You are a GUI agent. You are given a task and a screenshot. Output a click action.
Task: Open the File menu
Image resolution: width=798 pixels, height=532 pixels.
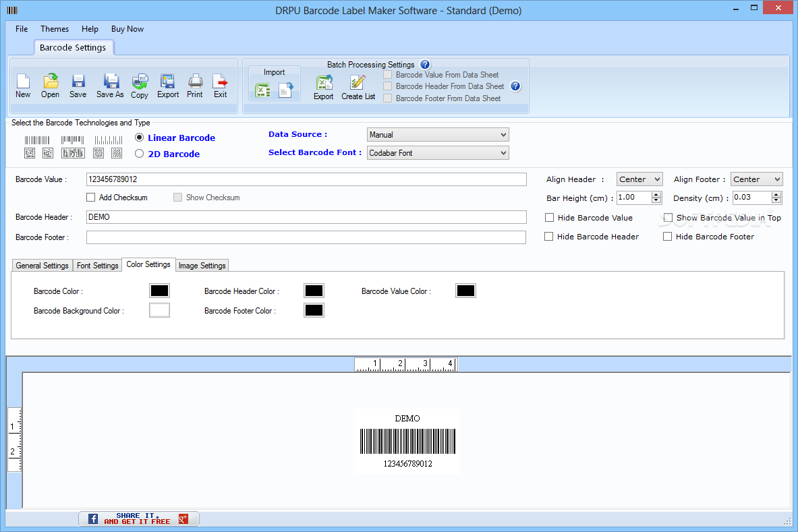[x=22, y=29]
